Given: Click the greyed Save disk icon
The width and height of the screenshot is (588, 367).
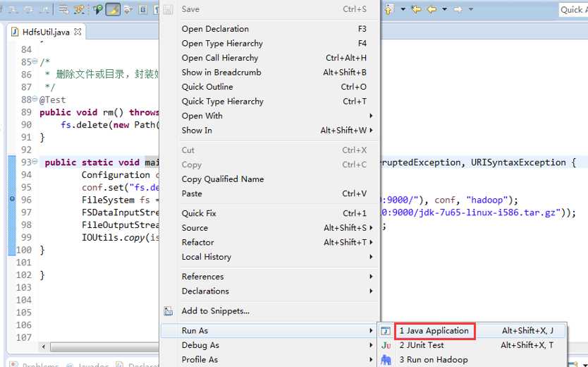Looking at the screenshot, I should click(168, 9).
